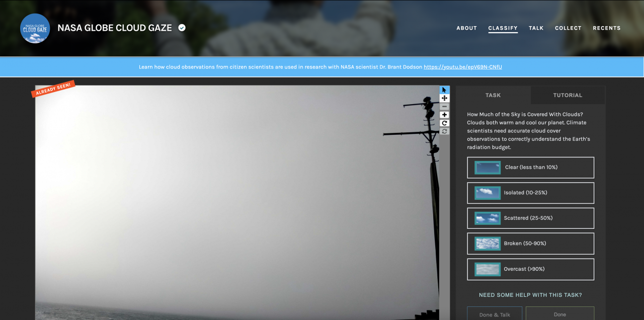Click the Clear sky example thumbnail
Viewport: 644px width, 320px height.
[488, 168]
